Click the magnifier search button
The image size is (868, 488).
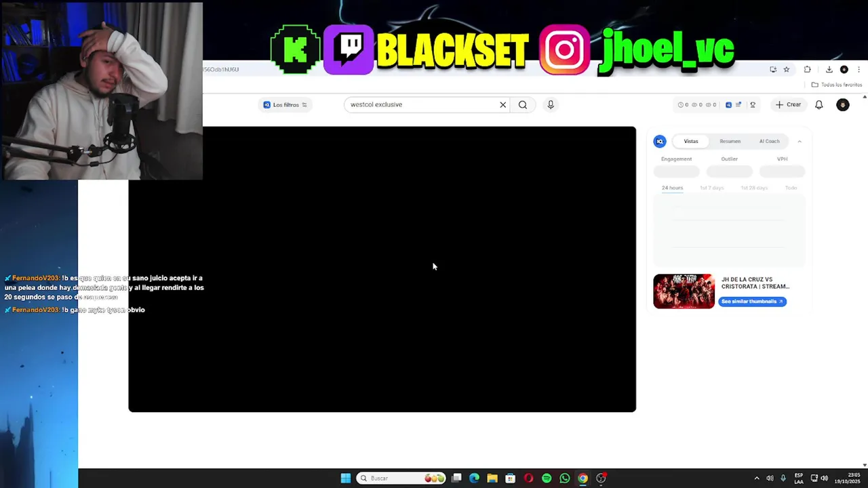[x=523, y=105]
